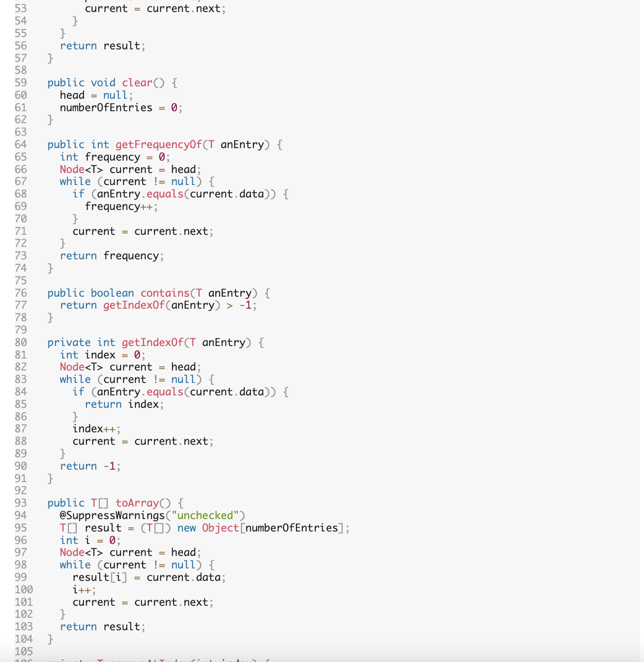Click line number 93 in gutter
The image size is (644, 662).
click(21, 503)
